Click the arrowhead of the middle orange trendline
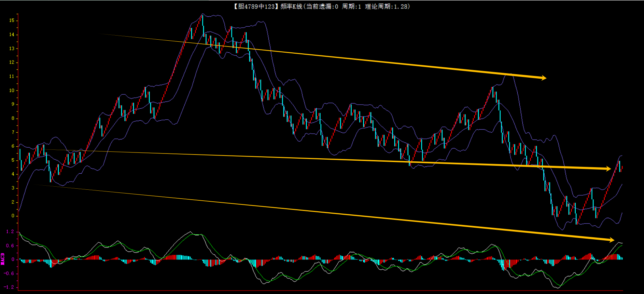 608,169
